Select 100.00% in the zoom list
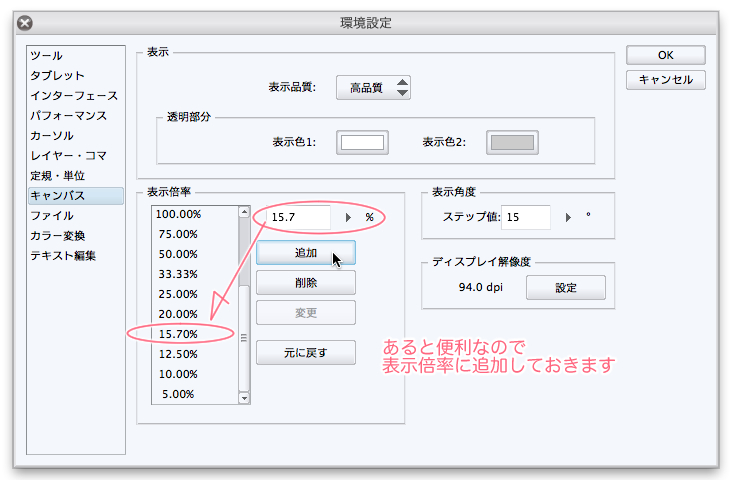The height and width of the screenshot is (480, 730). click(x=195, y=214)
